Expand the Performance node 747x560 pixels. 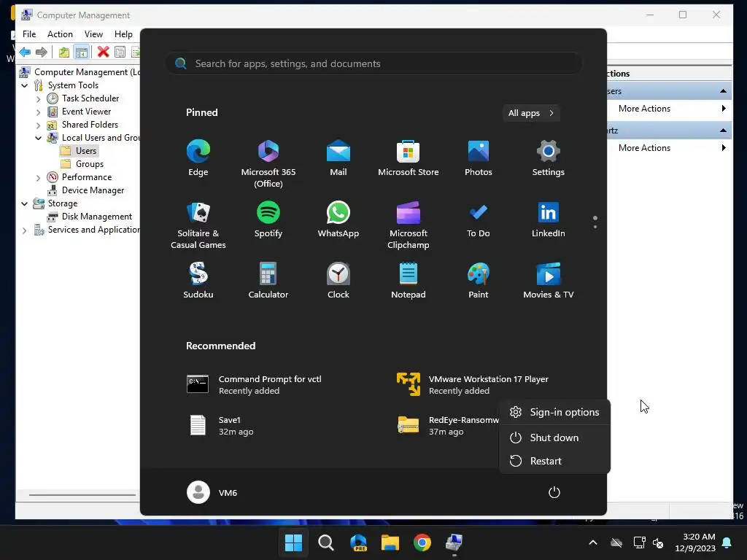pos(38,178)
